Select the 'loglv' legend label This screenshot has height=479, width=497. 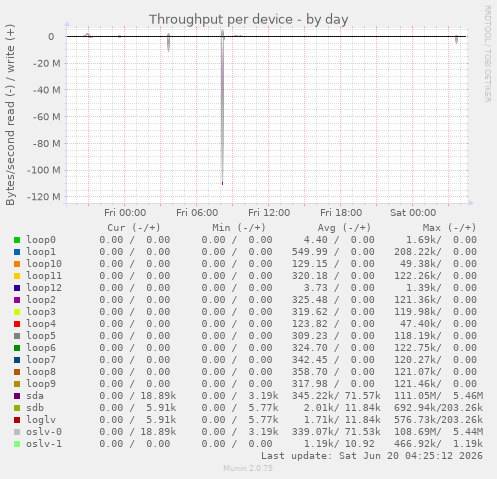coord(41,420)
